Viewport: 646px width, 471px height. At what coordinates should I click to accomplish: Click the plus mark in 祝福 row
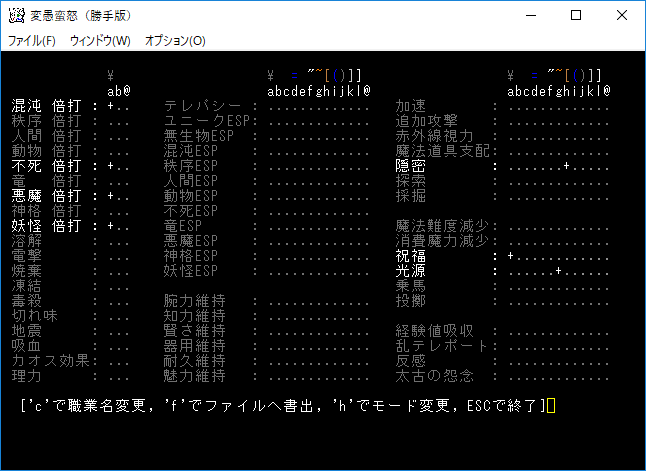pyautogui.click(x=510, y=256)
